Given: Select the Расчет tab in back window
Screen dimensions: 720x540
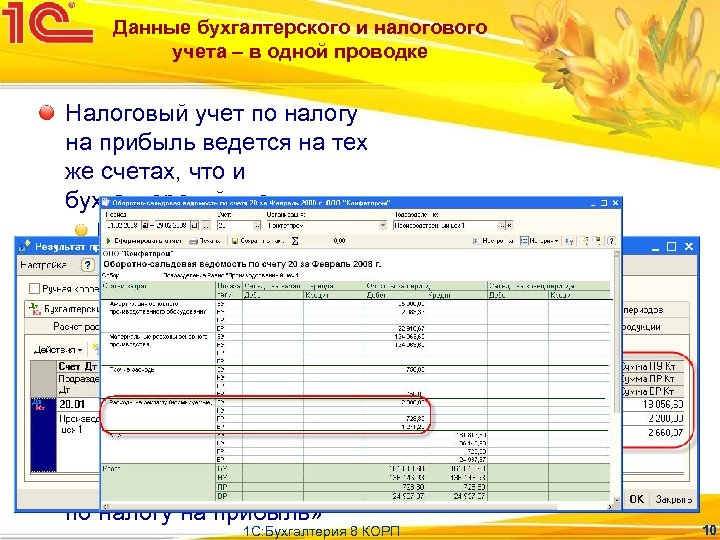Looking at the screenshot, I should point(62,326).
